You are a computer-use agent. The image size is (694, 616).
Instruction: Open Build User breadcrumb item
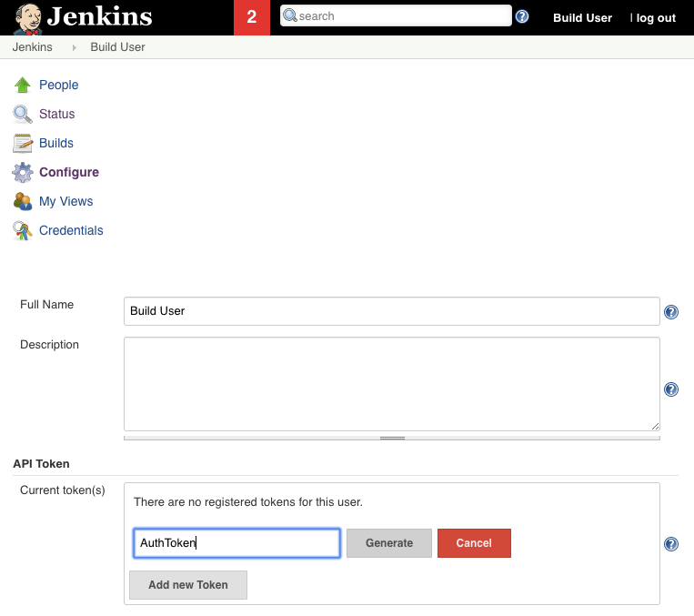[x=117, y=47]
